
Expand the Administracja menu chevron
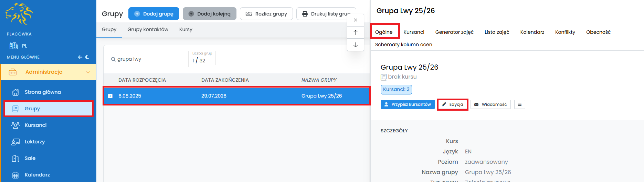click(88, 72)
